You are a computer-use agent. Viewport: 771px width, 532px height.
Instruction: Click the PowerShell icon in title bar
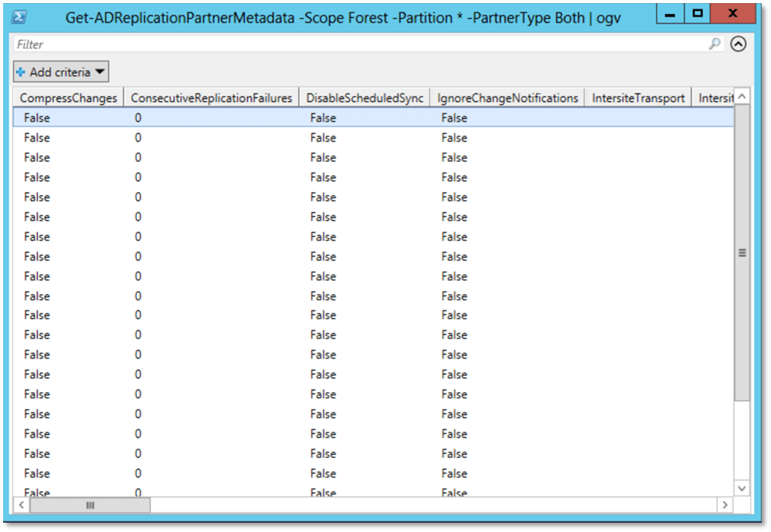point(19,16)
